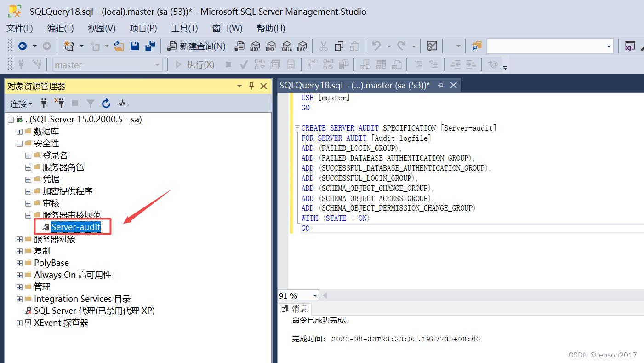This screenshot has height=363, width=644.
Task: Open the 编辑(E) menu
Action: click(x=60, y=28)
